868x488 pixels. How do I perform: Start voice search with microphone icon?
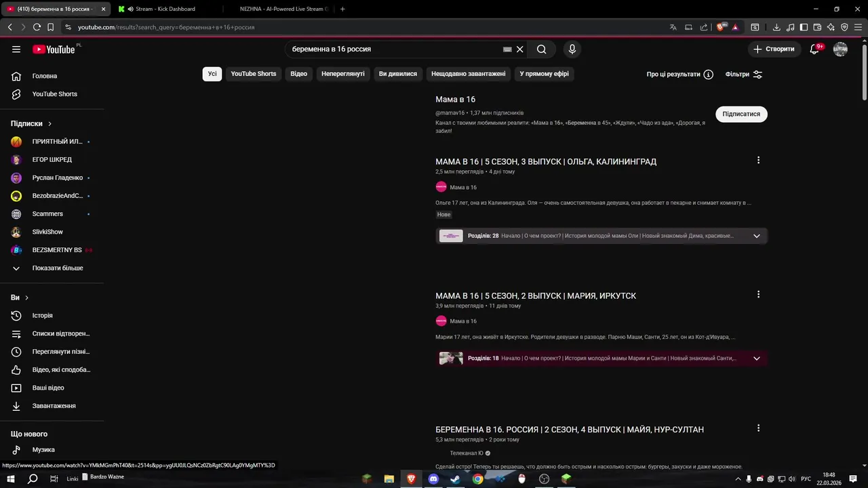click(x=572, y=49)
